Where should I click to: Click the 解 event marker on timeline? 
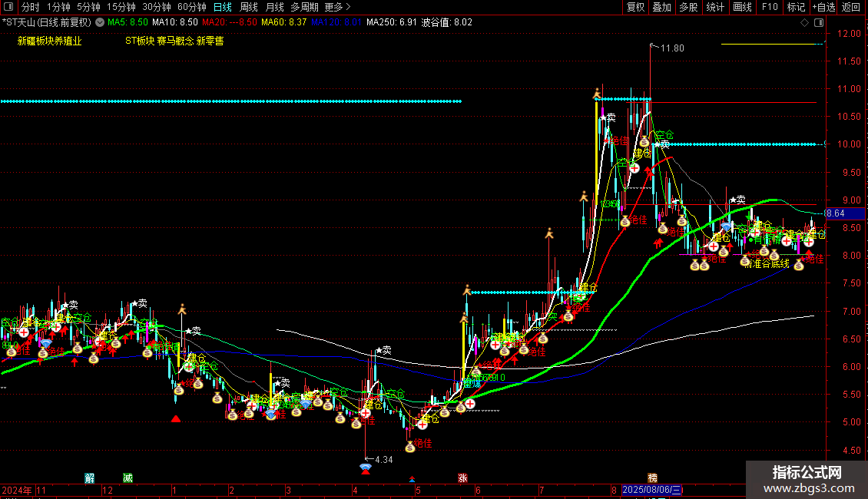tap(90, 478)
